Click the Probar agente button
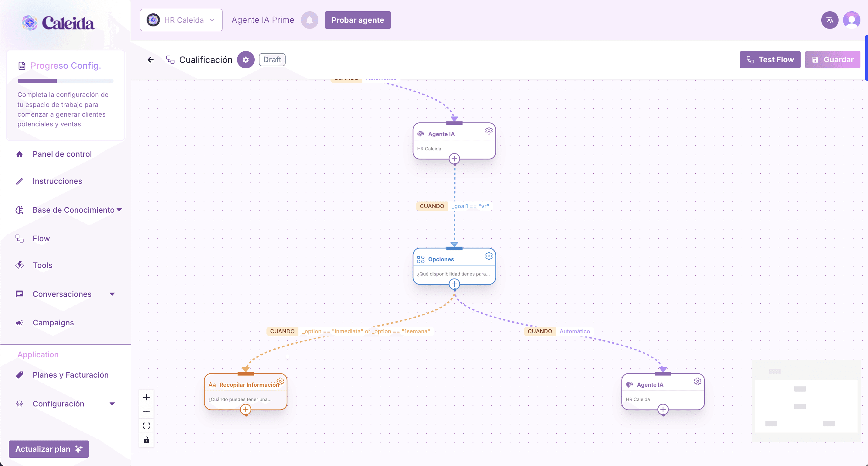This screenshot has height=466, width=868. [x=358, y=20]
